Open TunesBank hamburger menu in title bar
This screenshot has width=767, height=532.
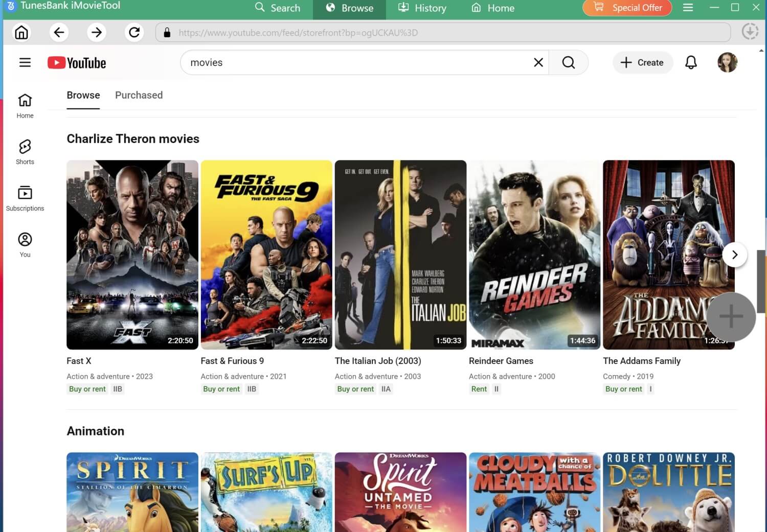(688, 8)
